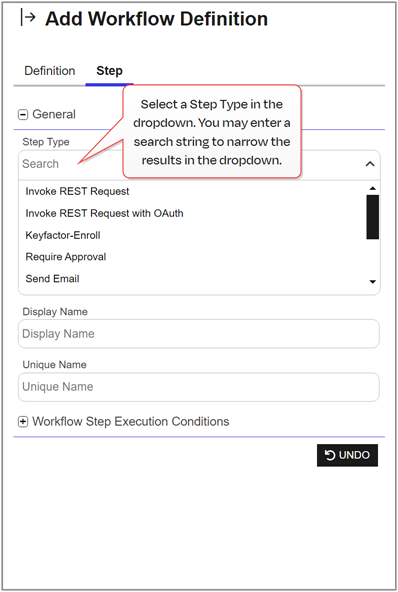Click the dropdown list's scroll down arrow
398x592 pixels.
point(373,282)
